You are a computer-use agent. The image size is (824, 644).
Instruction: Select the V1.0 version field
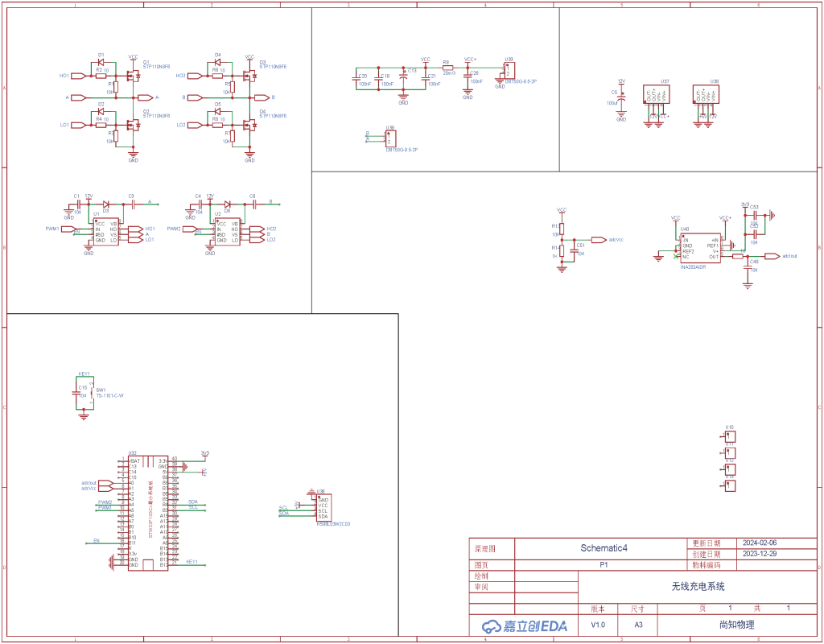599,625
